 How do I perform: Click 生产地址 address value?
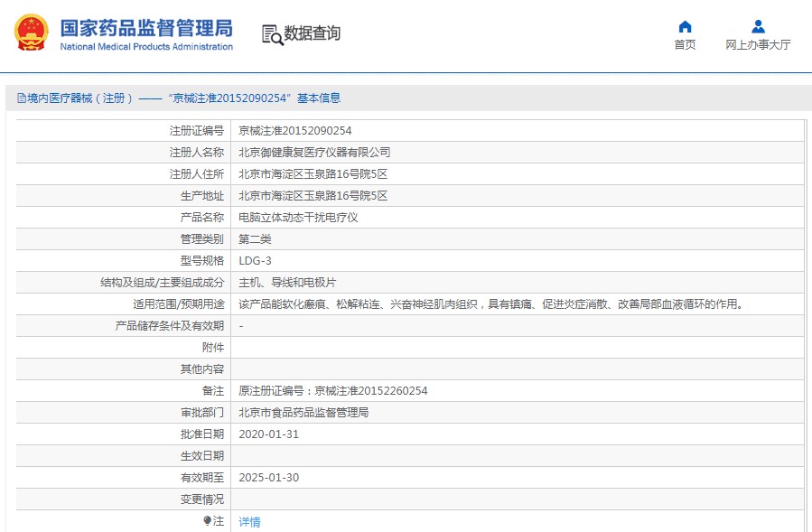[313, 196]
